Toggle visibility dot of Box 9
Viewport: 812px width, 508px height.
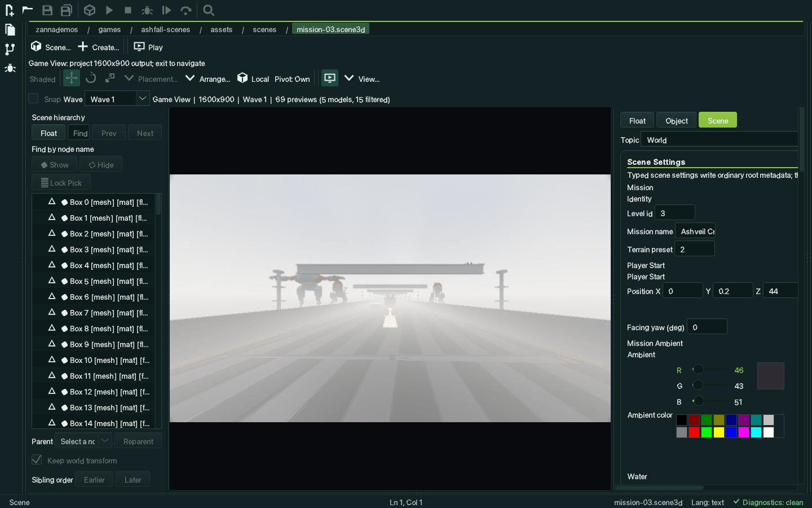tap(64, 344)
